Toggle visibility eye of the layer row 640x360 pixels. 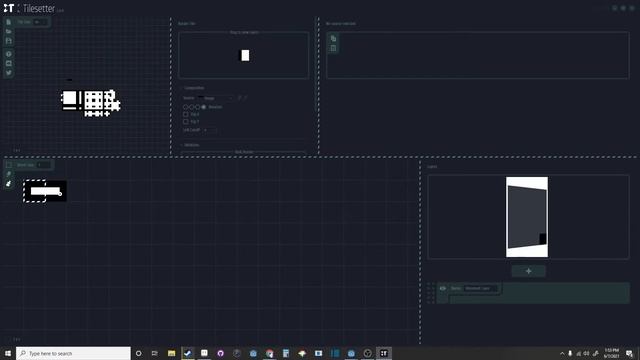[x=443, y=288]
